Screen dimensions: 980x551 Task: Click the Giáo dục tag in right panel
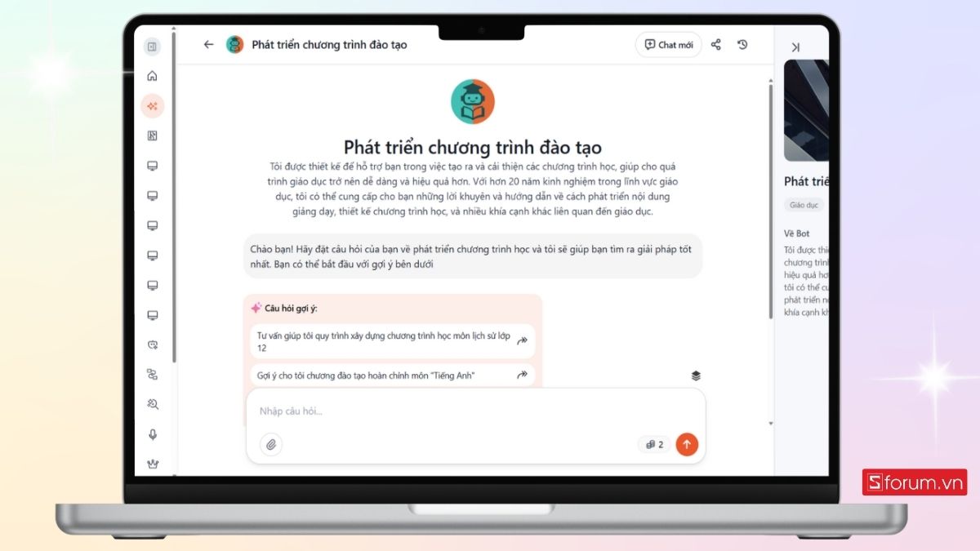tap(804, 205)
